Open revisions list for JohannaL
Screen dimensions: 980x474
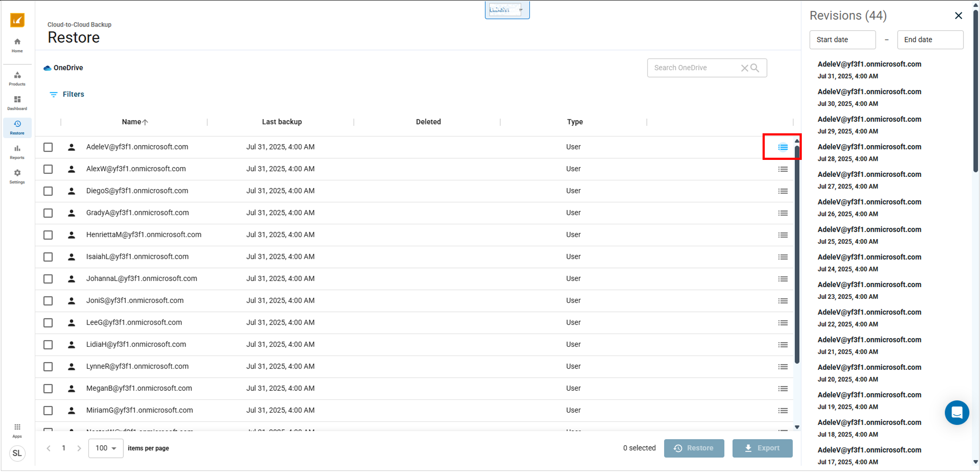point(783,279)
